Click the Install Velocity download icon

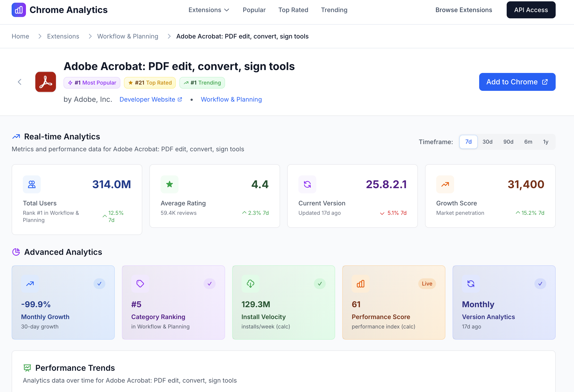250,284
